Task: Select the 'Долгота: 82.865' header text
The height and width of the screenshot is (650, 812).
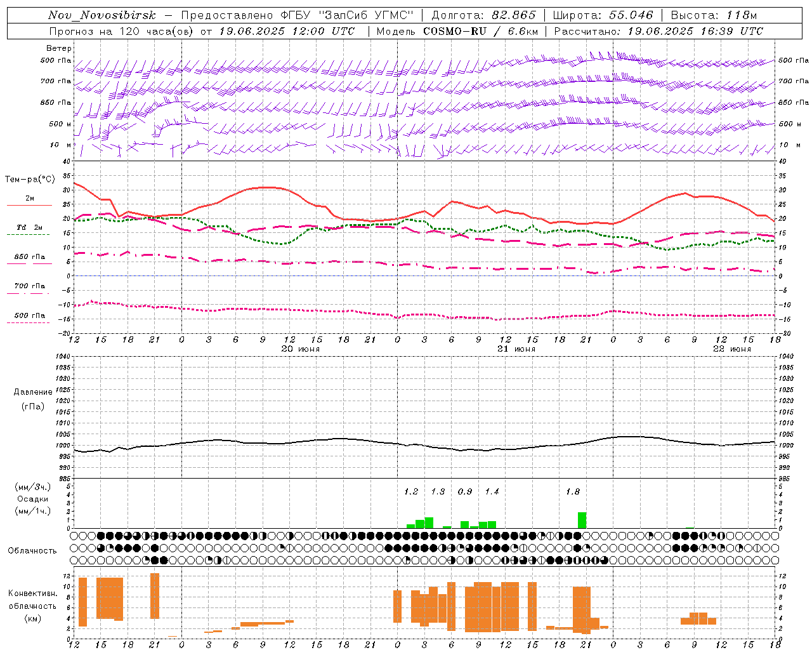Action: click(x=483, y=15)
